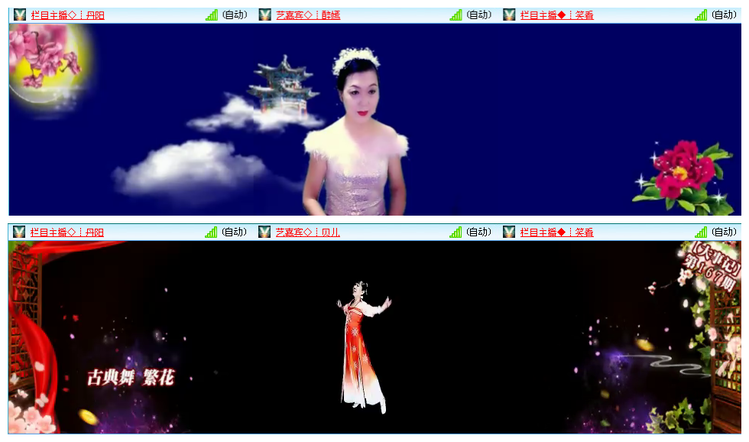Click (自动) in 艺嘉宾 slot above blue sky video
The height and width of the screenshot is (442, 749).
(x=479, y=15)
